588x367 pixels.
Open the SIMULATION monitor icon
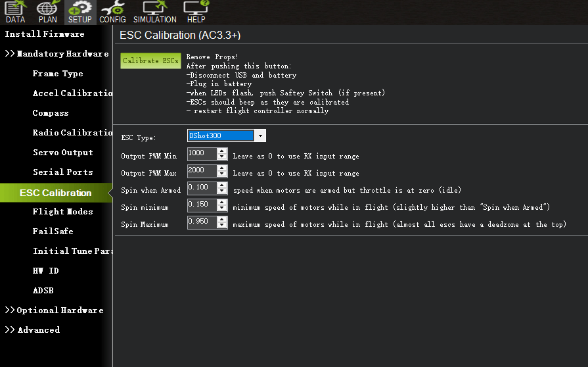[x=155, y=12]
